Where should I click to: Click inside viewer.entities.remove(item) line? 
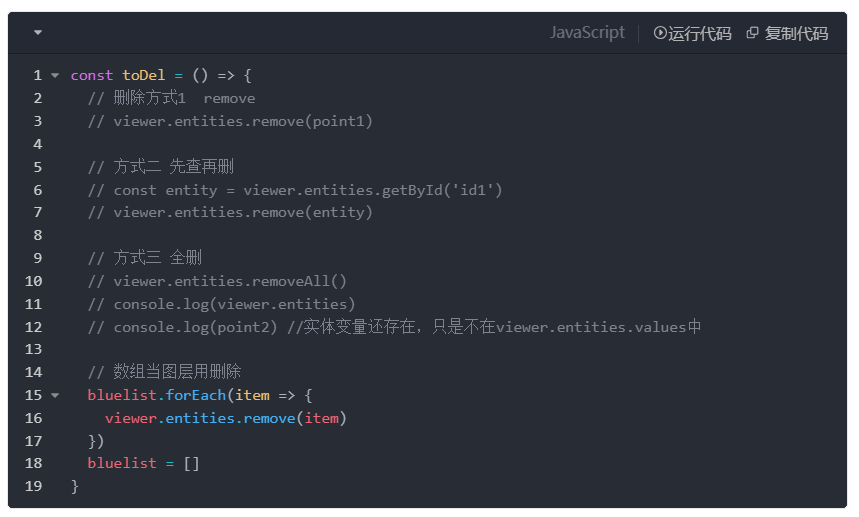click(226, 418)
